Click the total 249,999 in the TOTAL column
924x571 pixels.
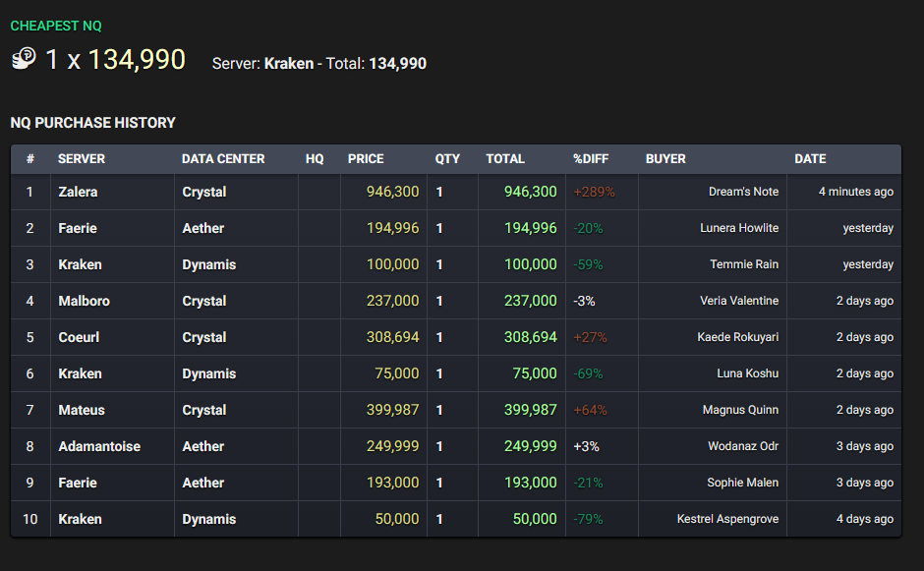tap(531, 446)
